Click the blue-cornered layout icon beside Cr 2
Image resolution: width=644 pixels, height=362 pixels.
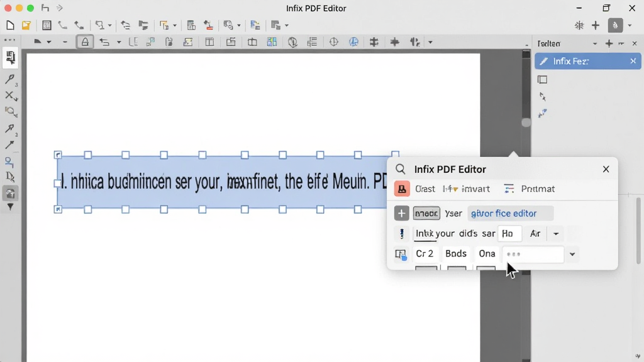[401, 254]
